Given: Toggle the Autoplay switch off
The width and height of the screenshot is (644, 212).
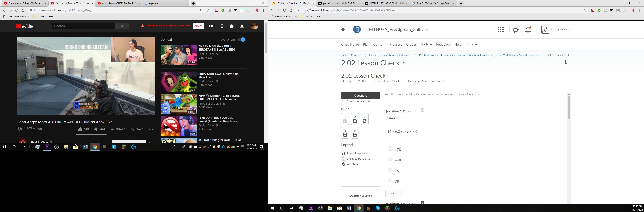Looking at the screenshot, I should coord(241,39).
